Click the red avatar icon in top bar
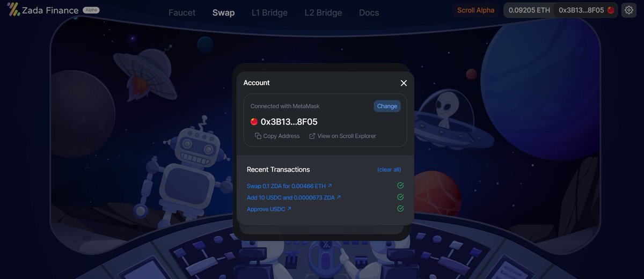The width and height of the screenshot is (644, 279). point(611,10)
